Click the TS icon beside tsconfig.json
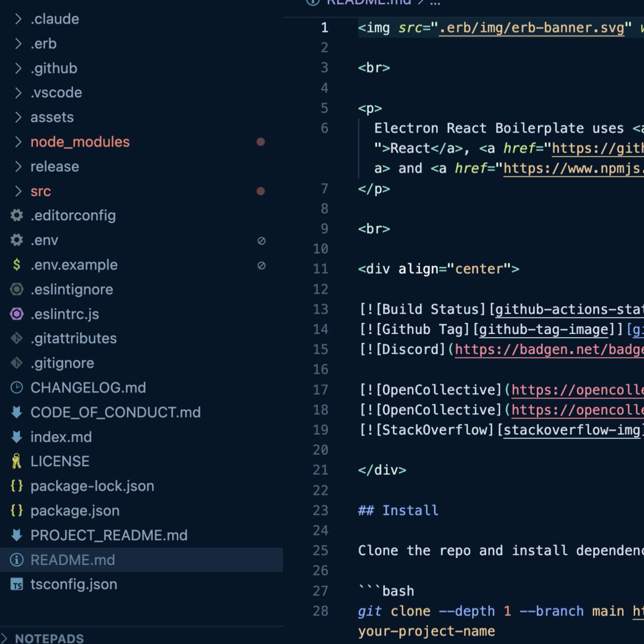This screenshot has width=644, height=644. pyautogui.click(x=17, y=585)
